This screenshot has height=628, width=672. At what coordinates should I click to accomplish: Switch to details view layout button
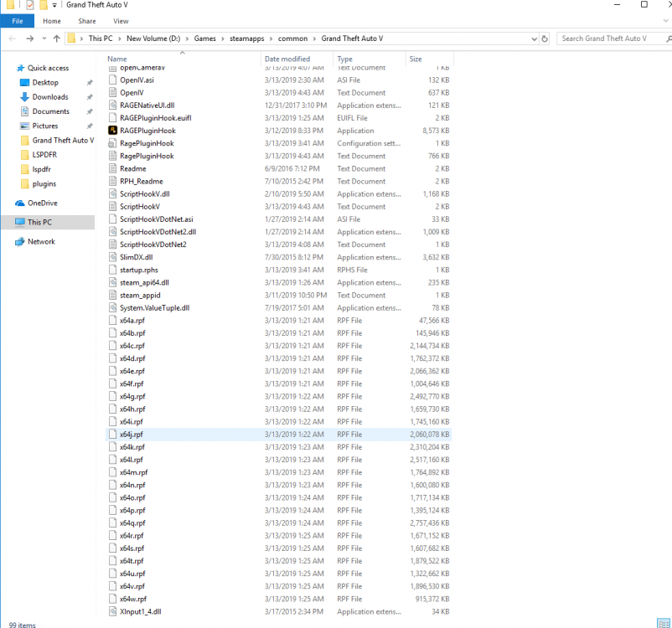(x=663, y=624)
